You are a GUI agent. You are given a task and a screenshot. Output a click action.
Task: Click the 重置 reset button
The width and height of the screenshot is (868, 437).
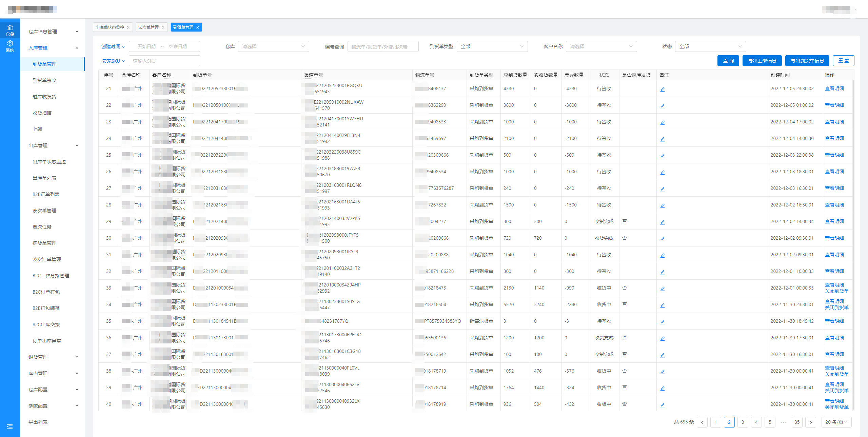point(844,61)
